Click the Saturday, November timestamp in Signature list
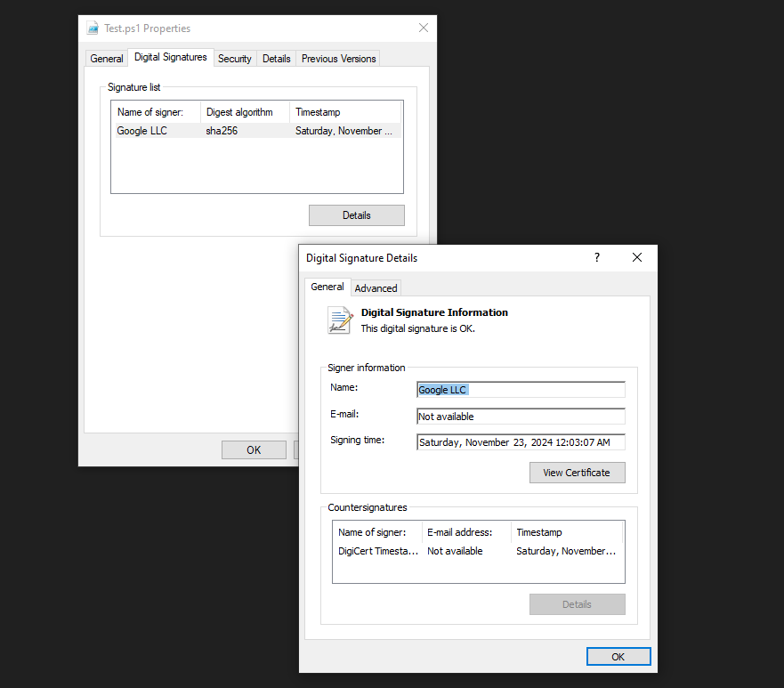The width and height of the screenshot is (784, 688). pos(344,131)
